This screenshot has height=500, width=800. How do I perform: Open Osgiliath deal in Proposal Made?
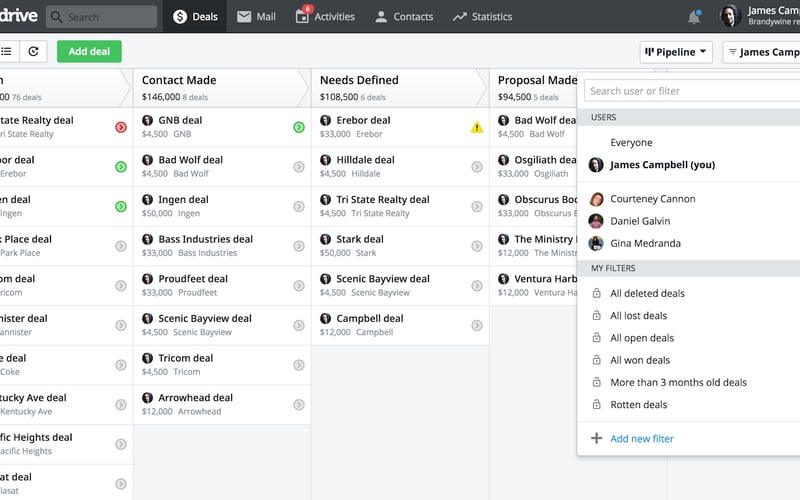point(545,160)
